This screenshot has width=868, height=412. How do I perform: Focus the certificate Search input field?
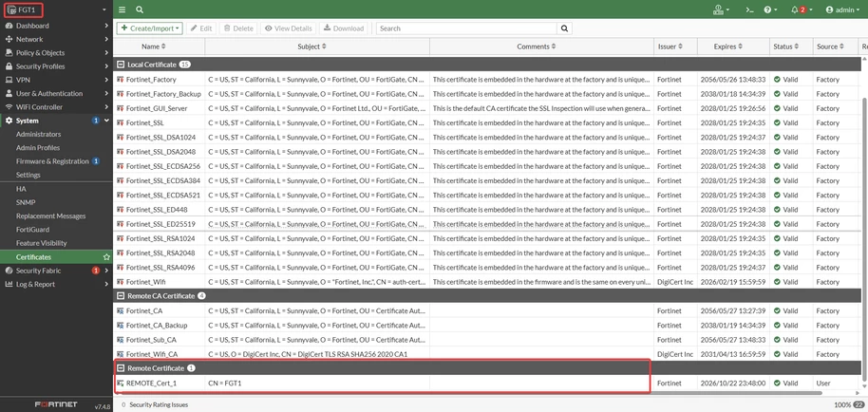tap(466, 28)
